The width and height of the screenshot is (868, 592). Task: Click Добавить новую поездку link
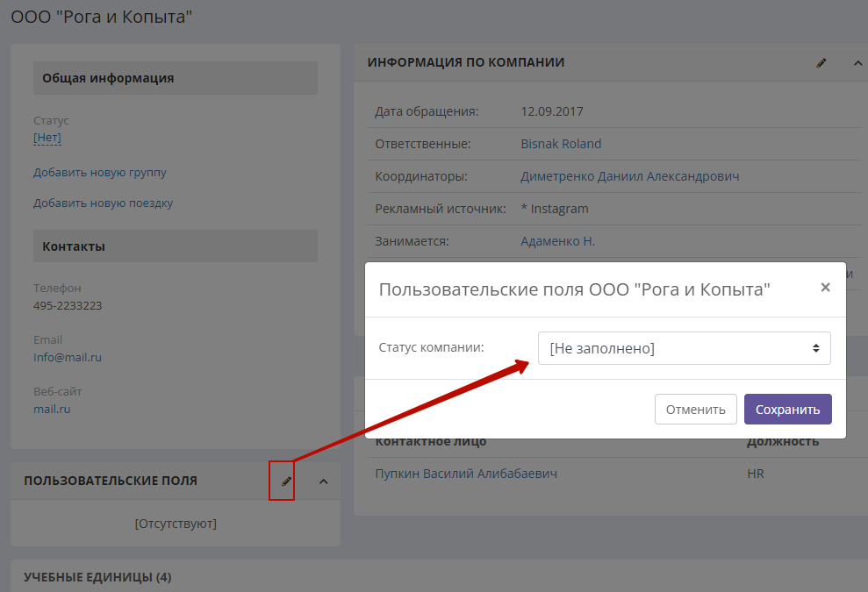coord(103,203)
